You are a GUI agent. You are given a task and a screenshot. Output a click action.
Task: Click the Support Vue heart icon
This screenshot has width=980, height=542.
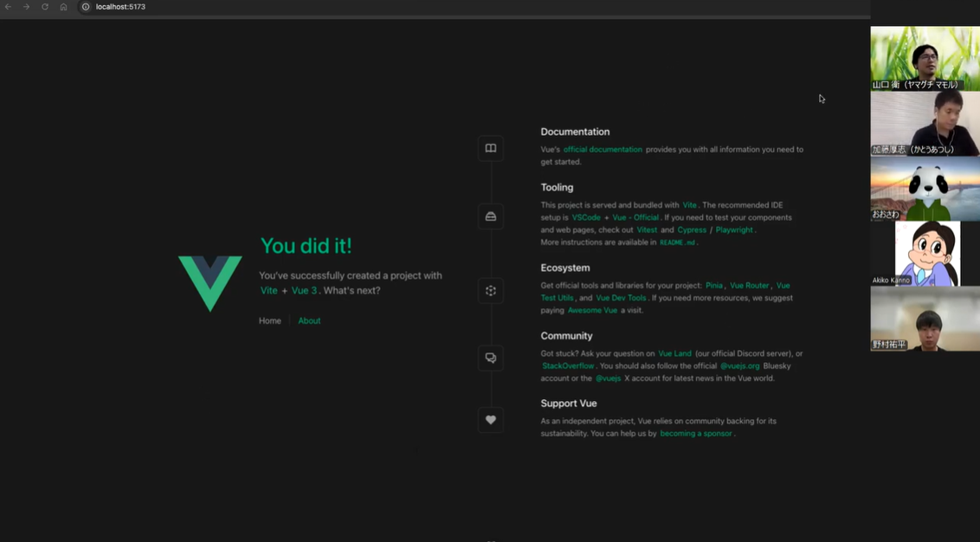point(491,420)
